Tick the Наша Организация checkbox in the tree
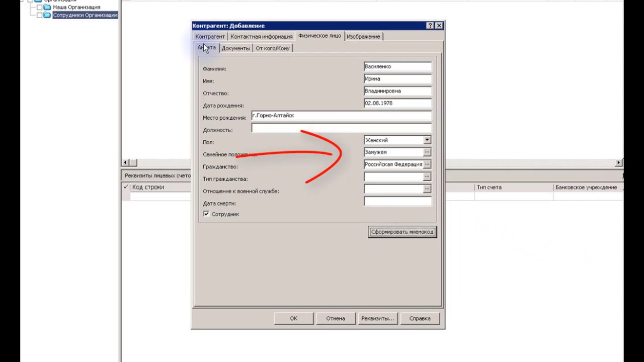 pos(40,8)
